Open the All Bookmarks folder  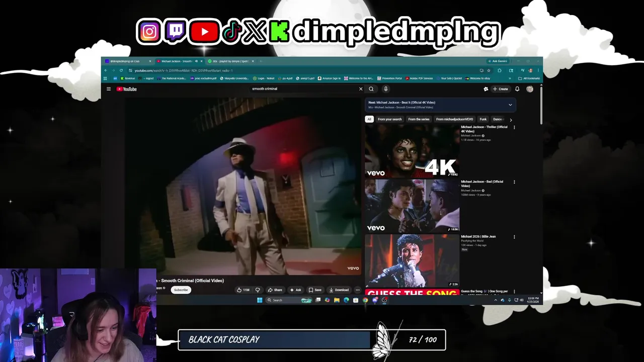point(529,78)
